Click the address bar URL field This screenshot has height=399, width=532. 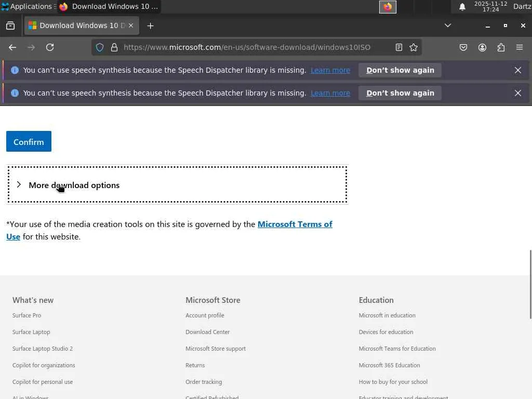[247, 47]
